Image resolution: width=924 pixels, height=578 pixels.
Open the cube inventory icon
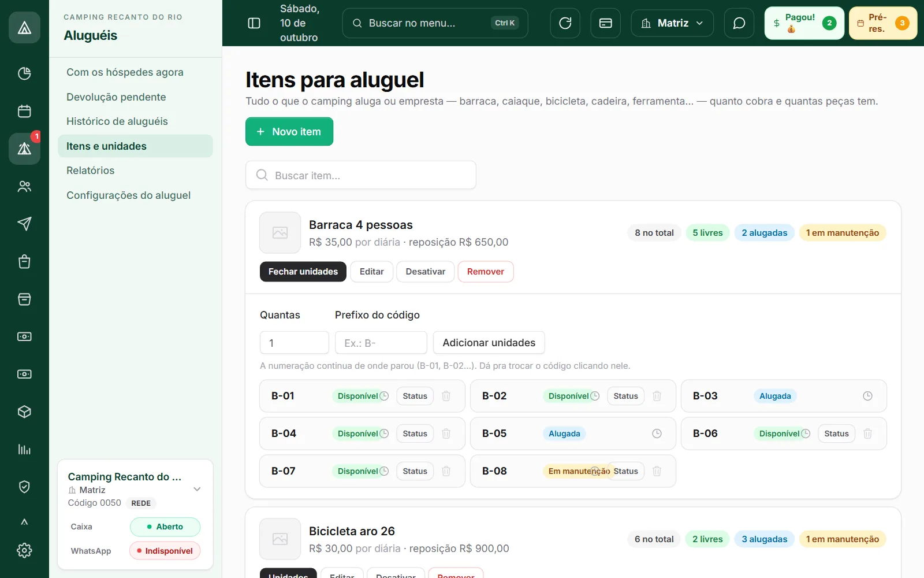point(24,412)
